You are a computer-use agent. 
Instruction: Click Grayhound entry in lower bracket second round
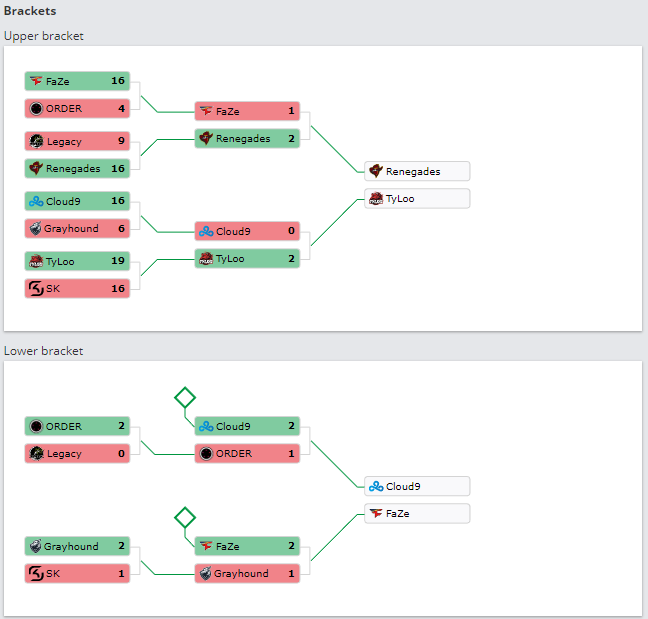pyautogui.click(x=248, y=573)
